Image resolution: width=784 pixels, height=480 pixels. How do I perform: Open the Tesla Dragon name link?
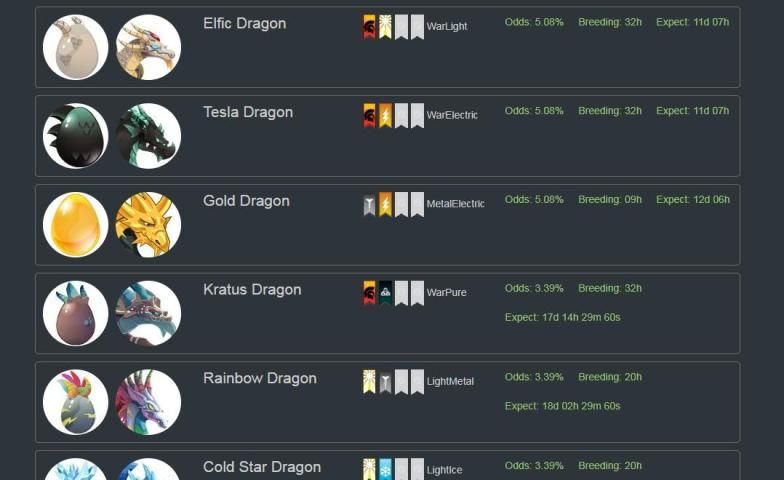(x=248, y=112)
